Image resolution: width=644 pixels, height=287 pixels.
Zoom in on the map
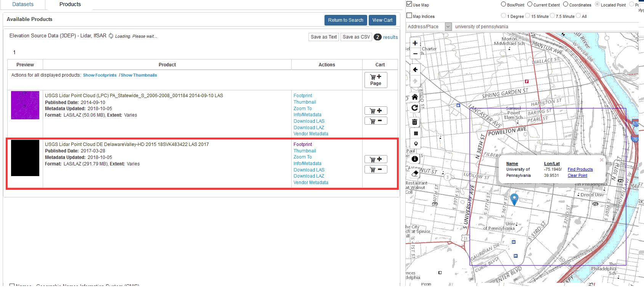[x=415, y=43]
